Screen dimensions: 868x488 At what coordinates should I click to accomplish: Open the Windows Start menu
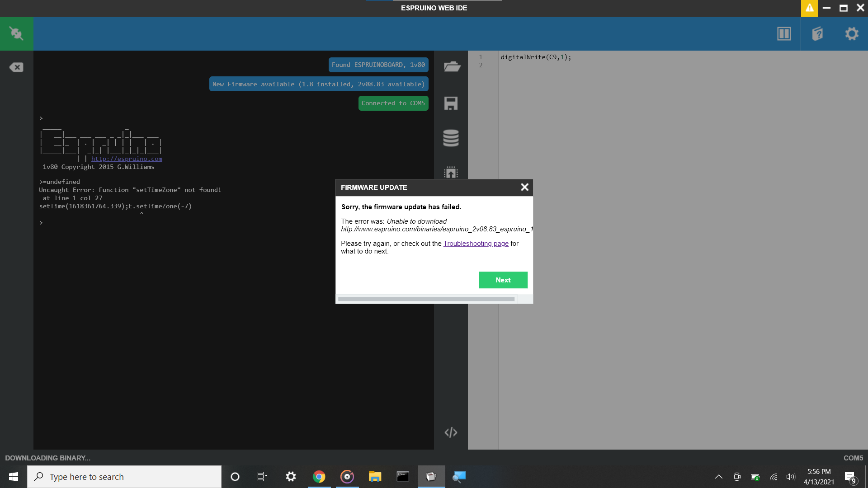click(14, 477)
